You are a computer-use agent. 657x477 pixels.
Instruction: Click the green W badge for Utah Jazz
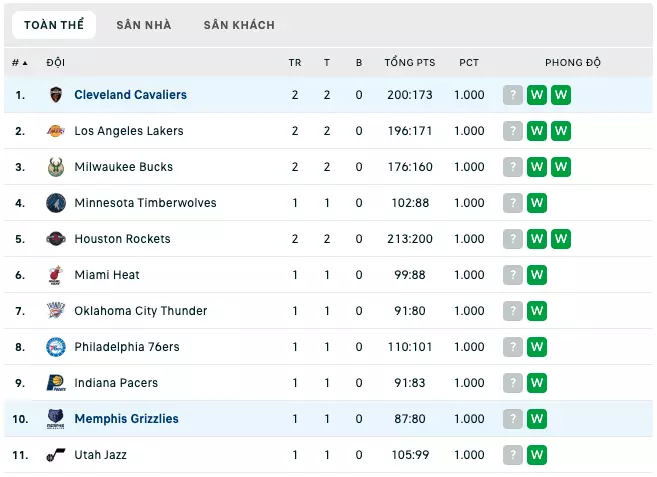(537, 455)
